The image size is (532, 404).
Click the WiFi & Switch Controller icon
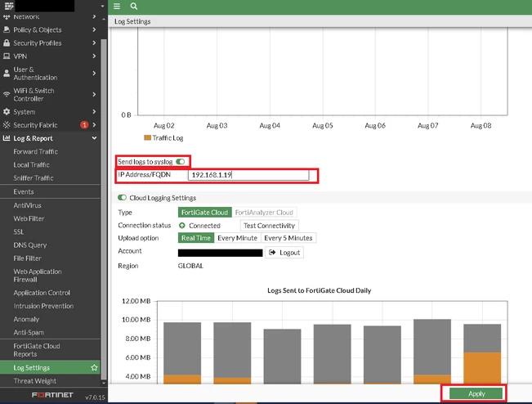pyautogui.click(x=7, y=94)
